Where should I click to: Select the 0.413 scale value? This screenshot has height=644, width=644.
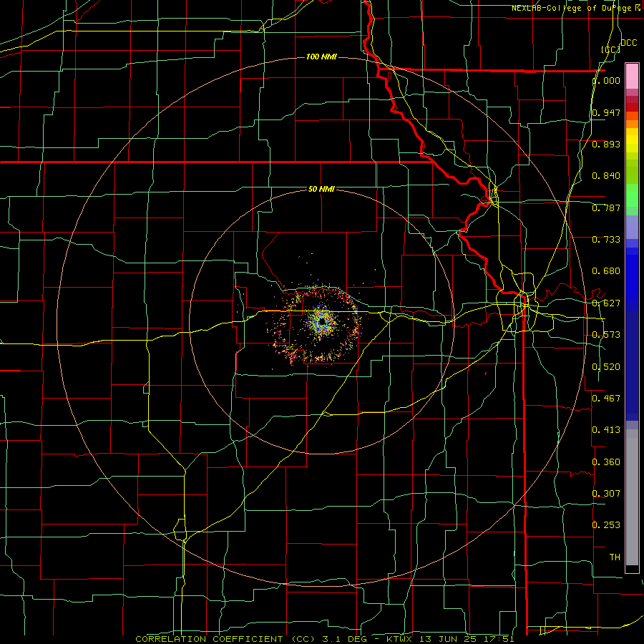point(606,430)
